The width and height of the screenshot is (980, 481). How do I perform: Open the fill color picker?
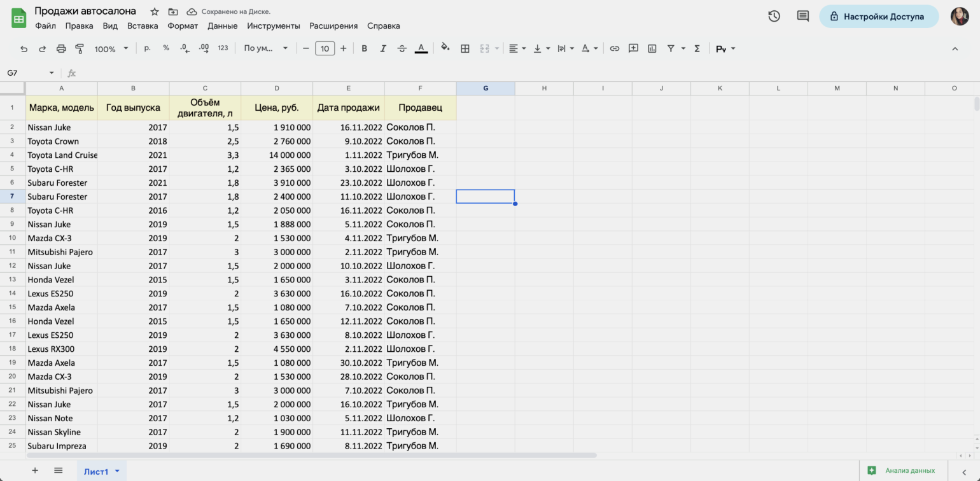tap(445, 48)
